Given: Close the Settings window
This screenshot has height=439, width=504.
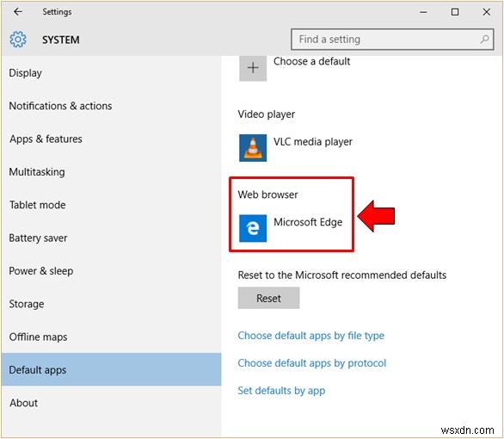Looking at the screenshot, I should [486, 12].
